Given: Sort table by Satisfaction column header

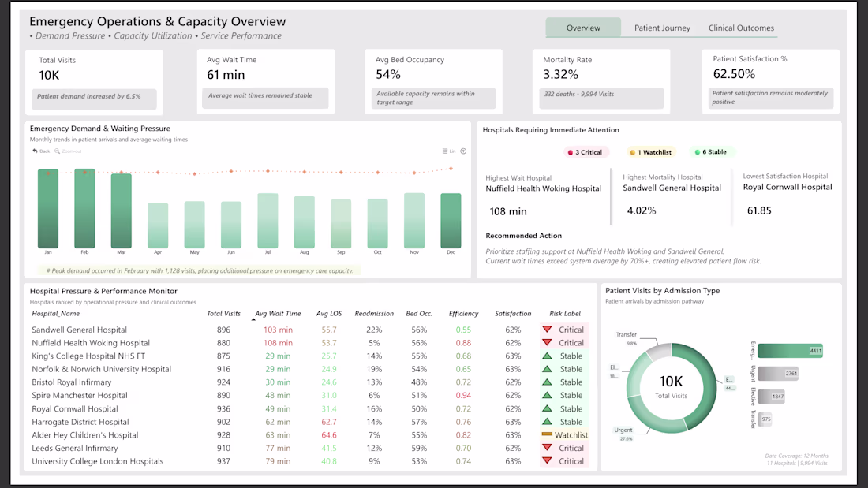Looking at the screenshot, I should click(513, 313).
